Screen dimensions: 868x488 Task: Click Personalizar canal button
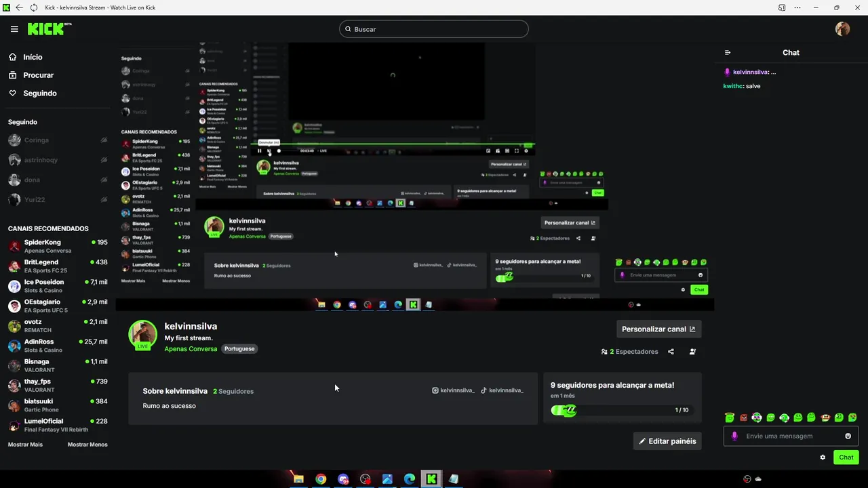(x=658, y=329)
